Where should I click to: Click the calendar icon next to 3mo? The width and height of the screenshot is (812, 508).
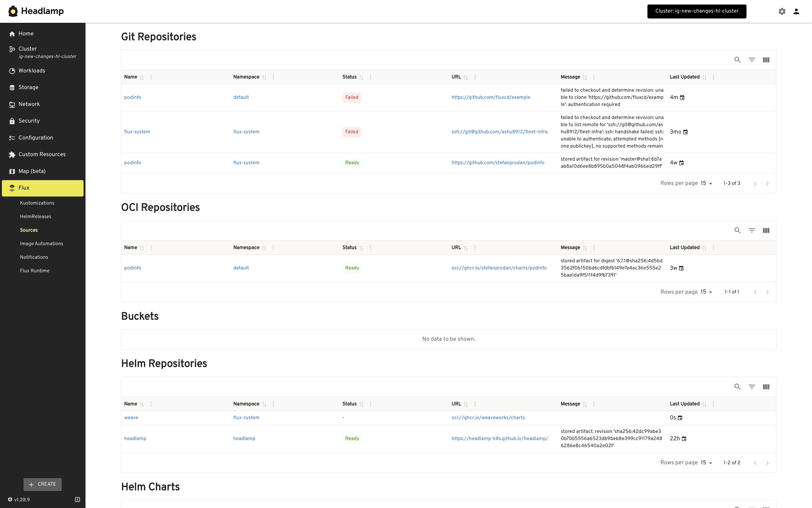pyautogui.click(x=685, y=132)
